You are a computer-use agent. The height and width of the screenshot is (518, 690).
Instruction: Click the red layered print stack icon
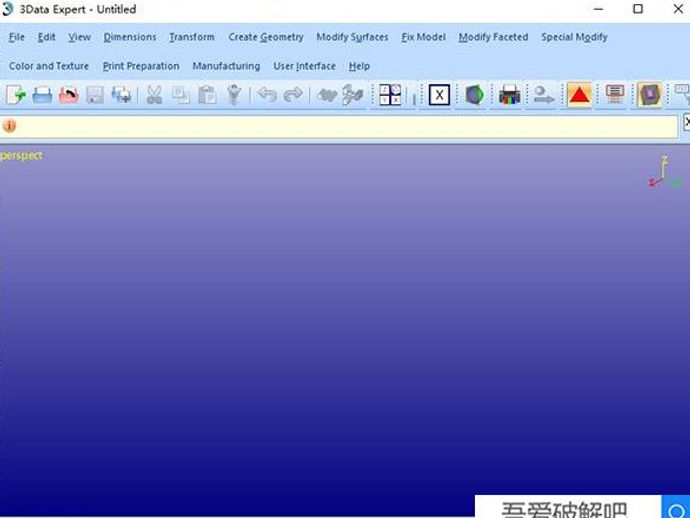[x=615, y=95]
